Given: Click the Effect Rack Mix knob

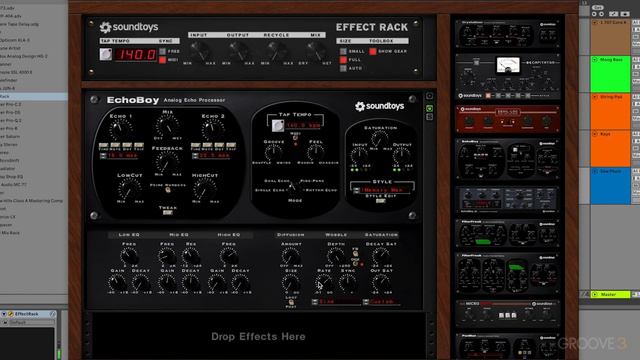Looking at the screenshot, I should tap(315, 51).
